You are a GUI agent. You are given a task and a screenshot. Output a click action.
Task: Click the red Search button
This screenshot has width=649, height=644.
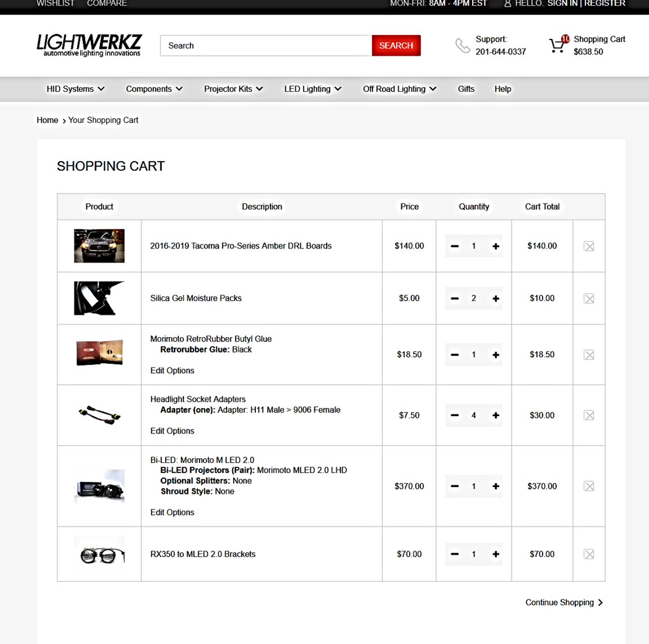[396, 46]
